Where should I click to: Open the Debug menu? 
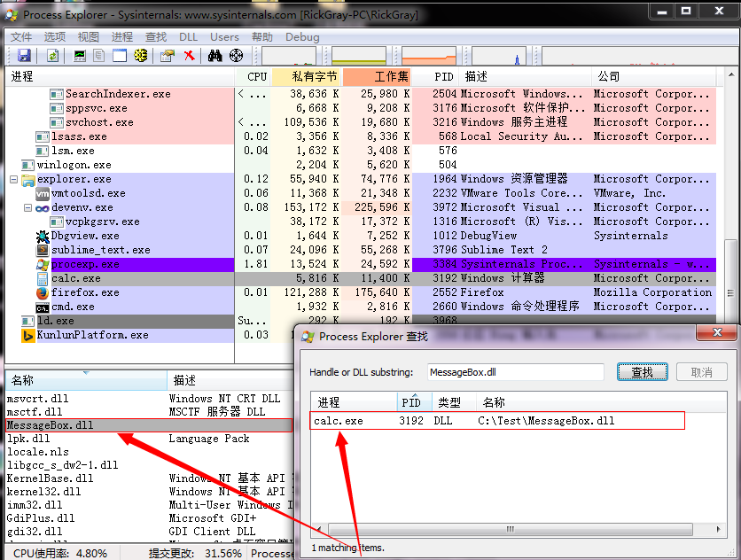pyautogui.click(x=302, y=37)
